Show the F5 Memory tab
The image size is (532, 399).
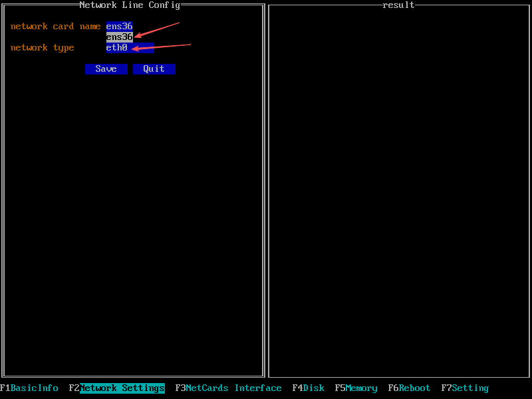click(x=356, y=388)
